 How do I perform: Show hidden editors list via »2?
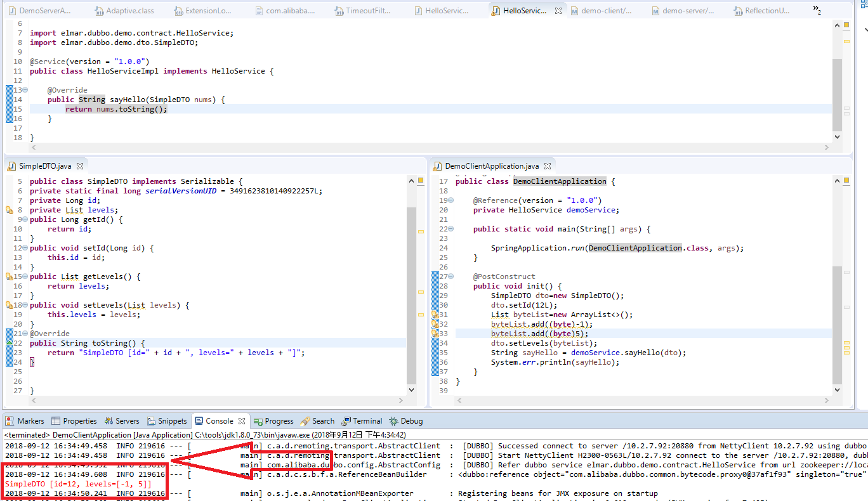tap(817, 9)
